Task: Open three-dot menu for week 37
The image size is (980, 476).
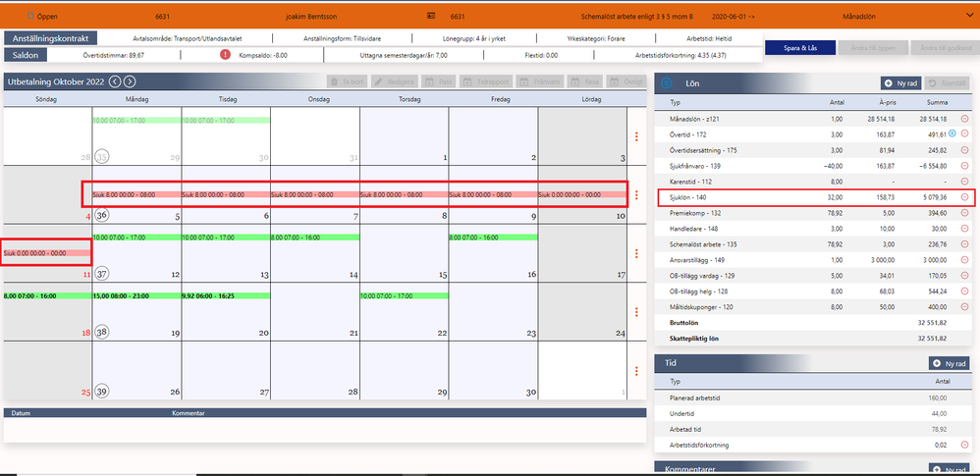Action: pyautogui.click(x=636, y=253)
